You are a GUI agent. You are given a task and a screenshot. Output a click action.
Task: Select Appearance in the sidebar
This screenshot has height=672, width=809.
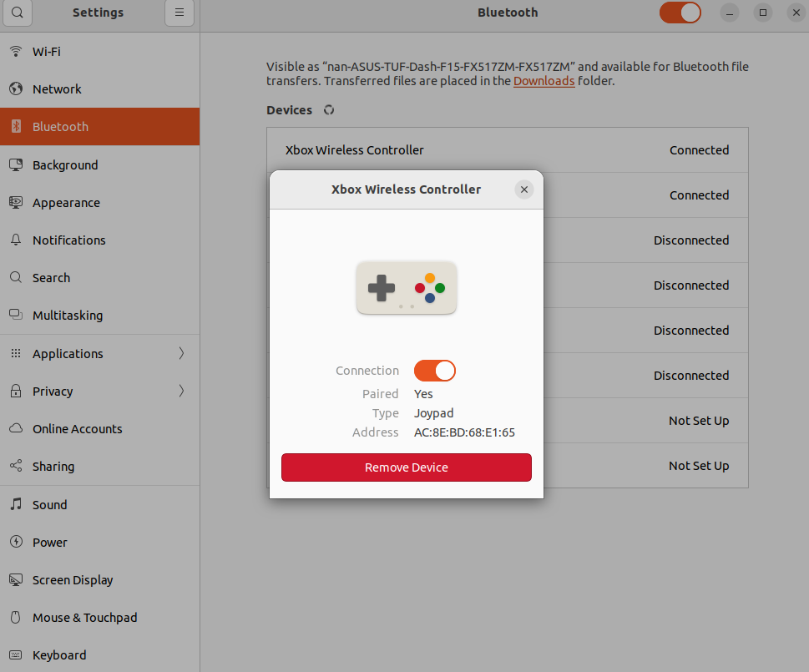click(x=99, y=202)
